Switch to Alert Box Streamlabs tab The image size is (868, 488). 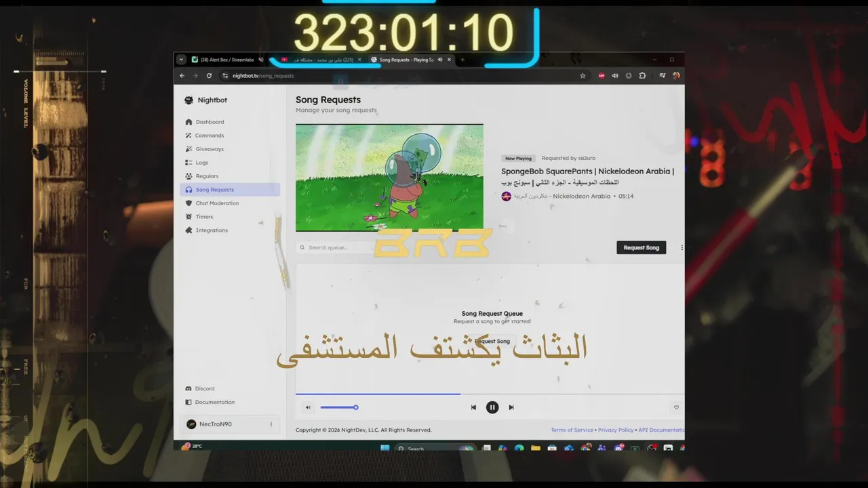tap(227, 60)
